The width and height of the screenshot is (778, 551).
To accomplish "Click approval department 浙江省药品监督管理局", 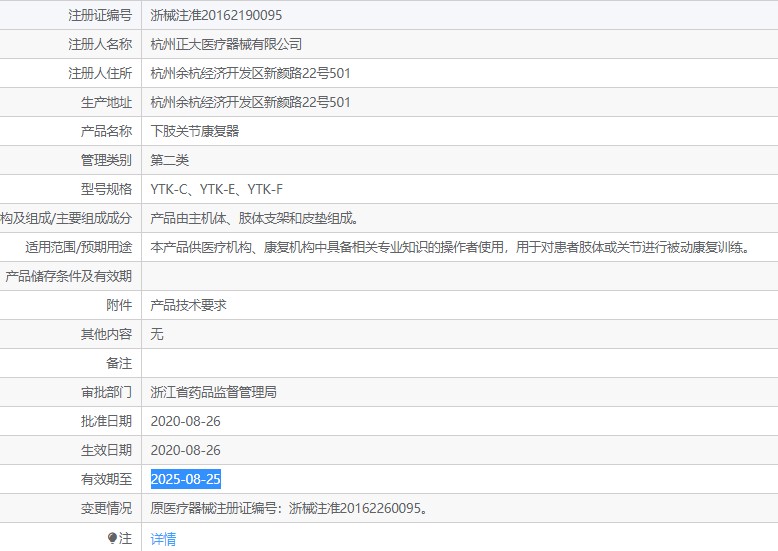I will [213, 392].
